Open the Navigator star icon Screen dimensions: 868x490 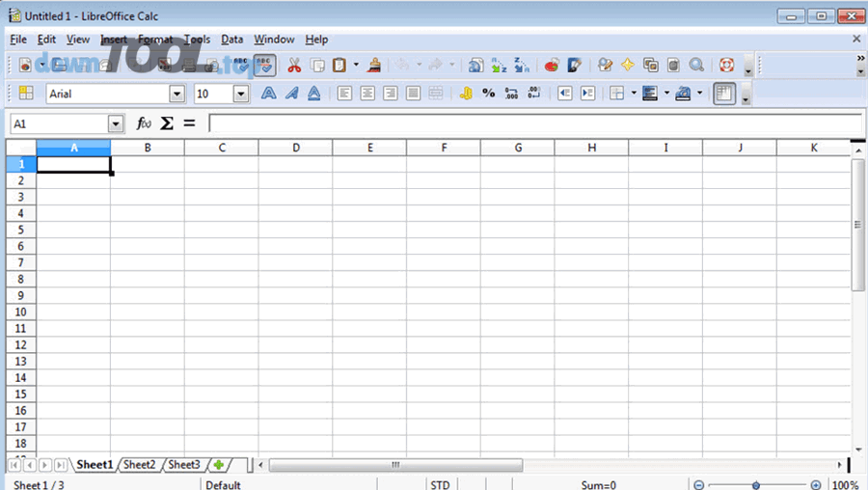(627, 66)
